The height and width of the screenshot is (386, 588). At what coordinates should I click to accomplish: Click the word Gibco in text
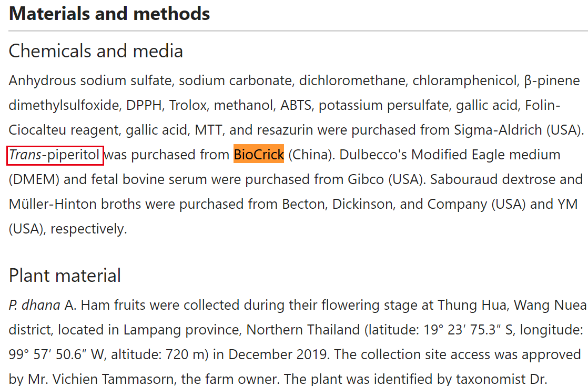click(x=366, y=180)
